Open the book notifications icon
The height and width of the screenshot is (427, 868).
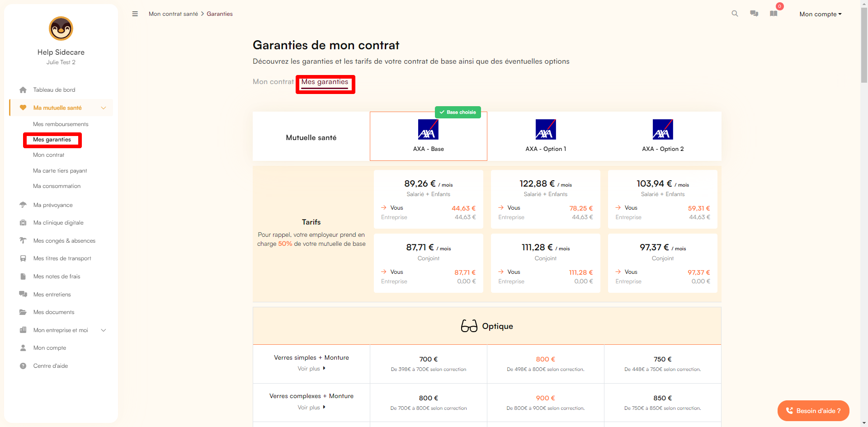(x=774, y=14)
